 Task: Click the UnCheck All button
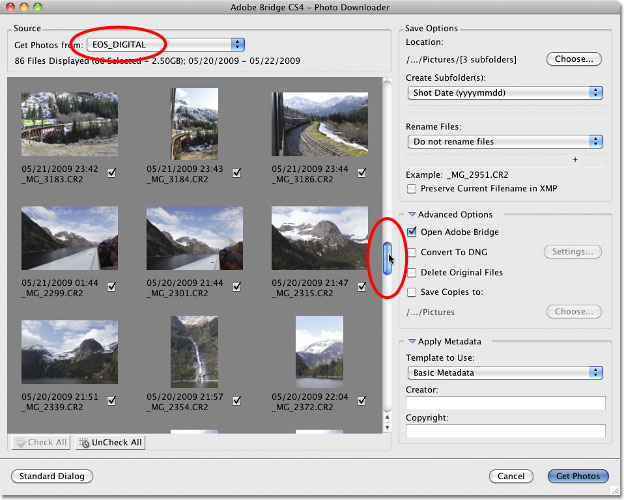(111, 442)
